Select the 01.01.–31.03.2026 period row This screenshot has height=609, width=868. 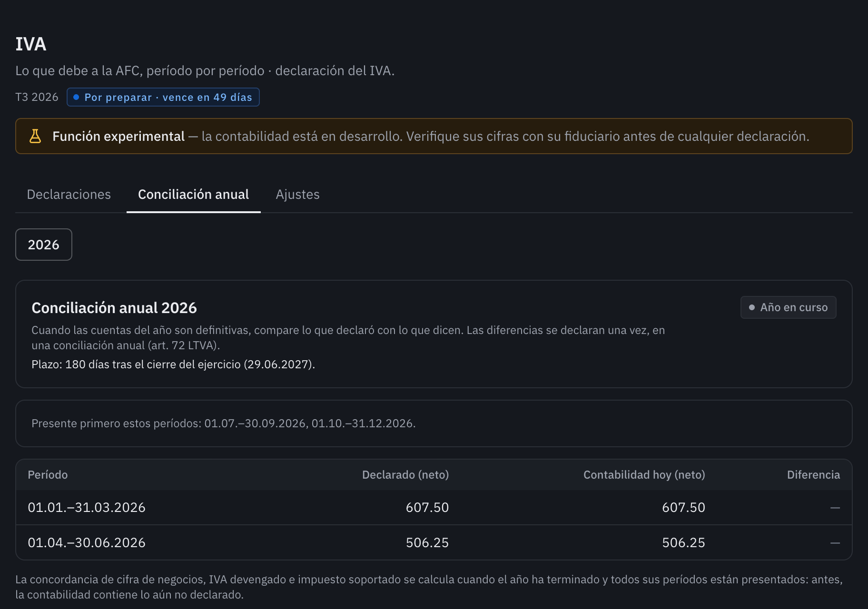tap(434, 507)
